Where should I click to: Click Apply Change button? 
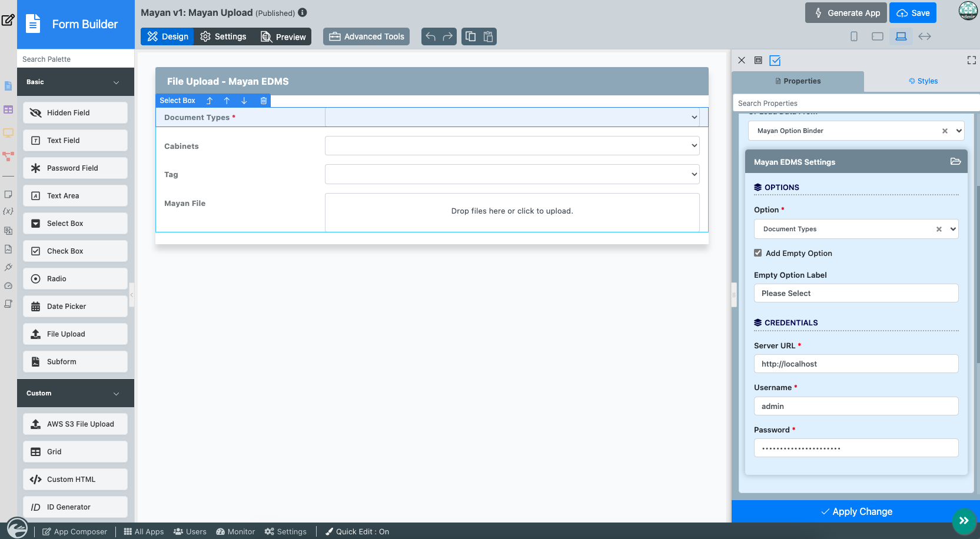[856, 511]
